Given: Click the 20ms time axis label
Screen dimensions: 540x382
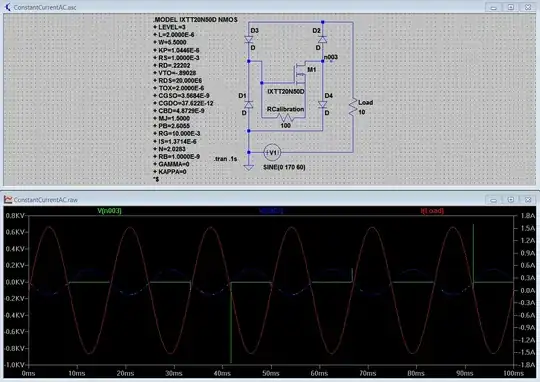Looking at the screenshot, I should (125, 373).
